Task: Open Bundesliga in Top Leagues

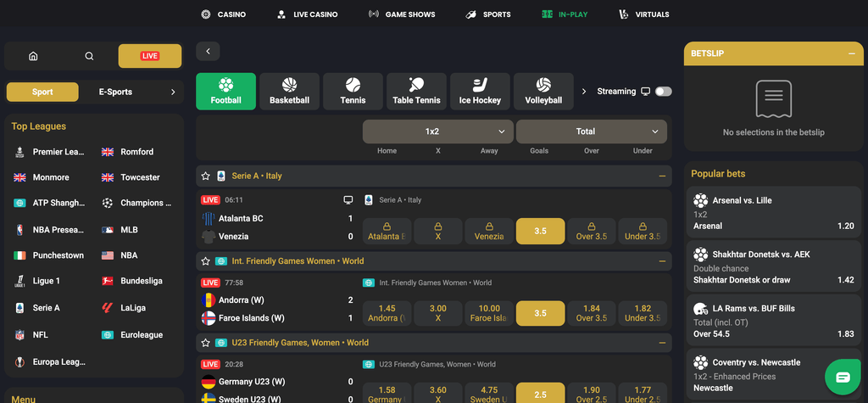Action: [x=133, y=281]
